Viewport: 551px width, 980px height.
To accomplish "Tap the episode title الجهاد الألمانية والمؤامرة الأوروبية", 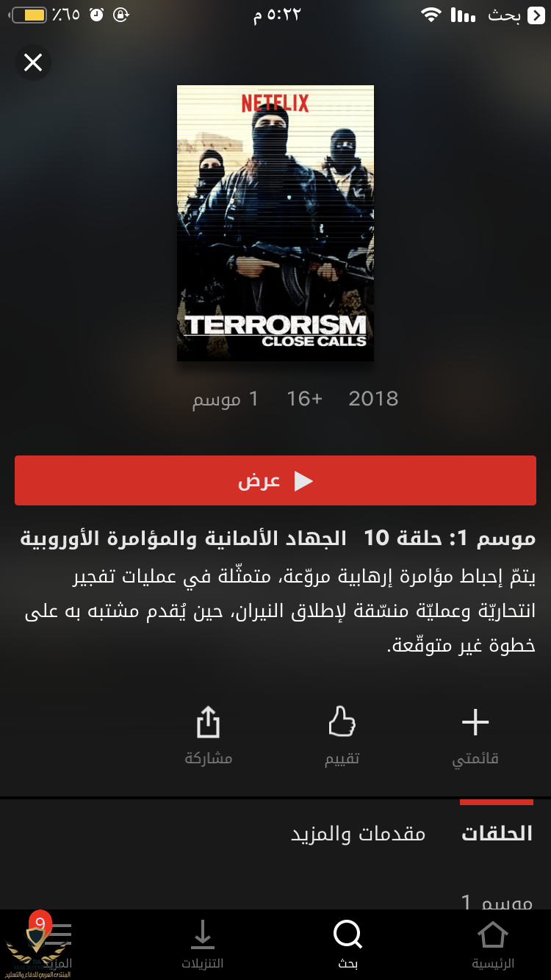I will [x=183, y=538].
